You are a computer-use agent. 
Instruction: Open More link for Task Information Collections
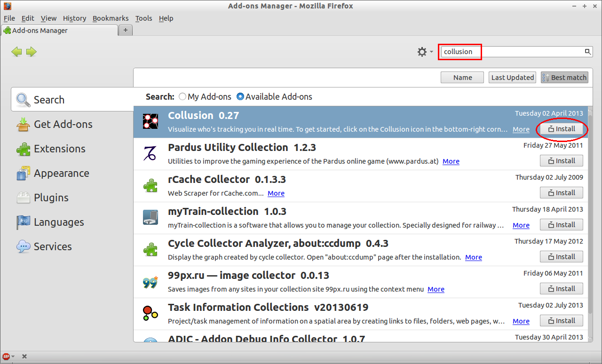point(521,321)
